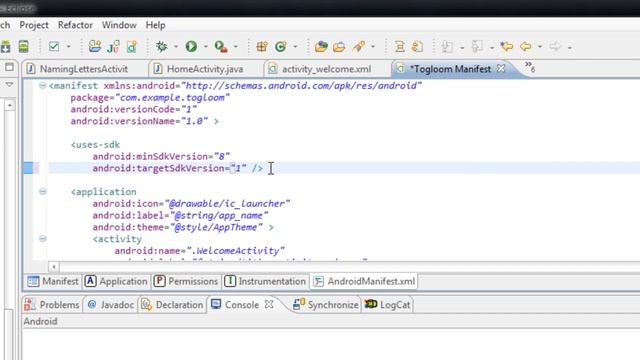Image resolution: width=640 pixels, height=360 pixels.
Task: Collapse the manifest element fold marker
Action: [x=42, y=86]
